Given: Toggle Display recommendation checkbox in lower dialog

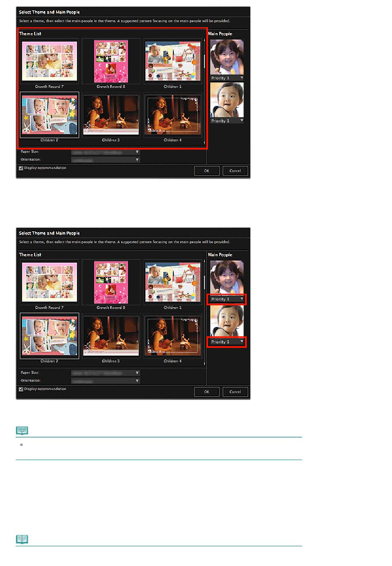Looking at the screenshot, I should click(x=21, y=390).
